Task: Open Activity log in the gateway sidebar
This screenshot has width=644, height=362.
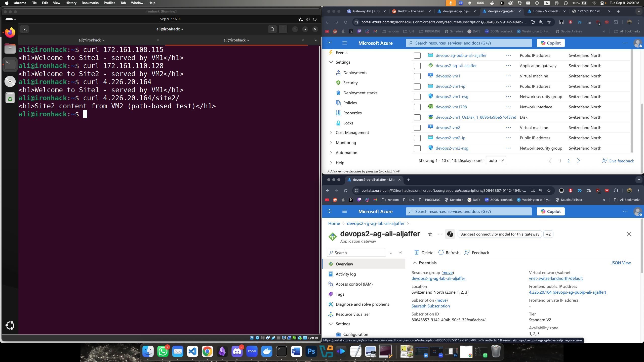Action: coord(345,274)
